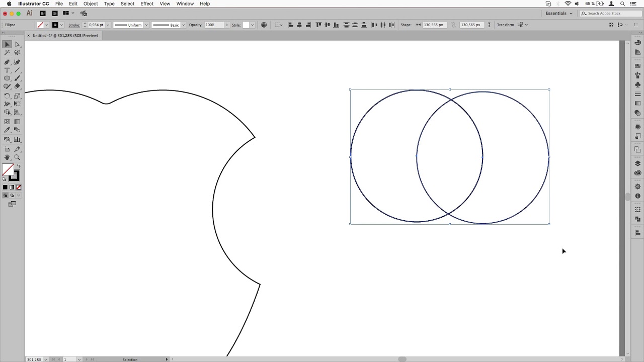Reset to default fill and stroke
This screenshot has height=362, width=644.
(x=5, y=179)
